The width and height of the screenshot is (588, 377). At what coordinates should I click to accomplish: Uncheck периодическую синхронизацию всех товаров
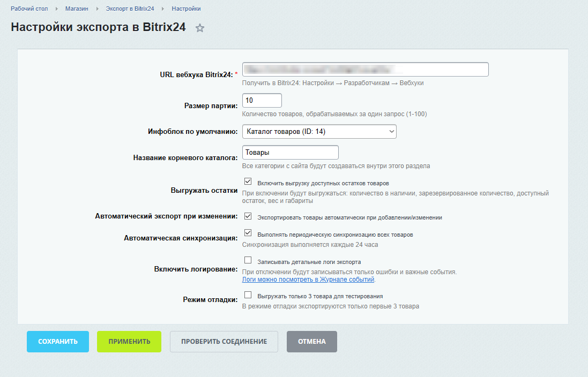point(248,233)
